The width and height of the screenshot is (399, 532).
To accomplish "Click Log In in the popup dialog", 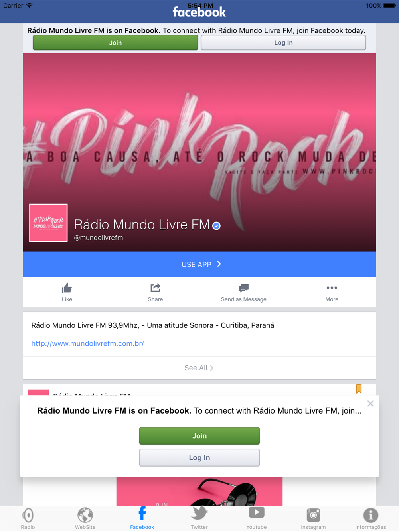I will [x=199, y=457].
